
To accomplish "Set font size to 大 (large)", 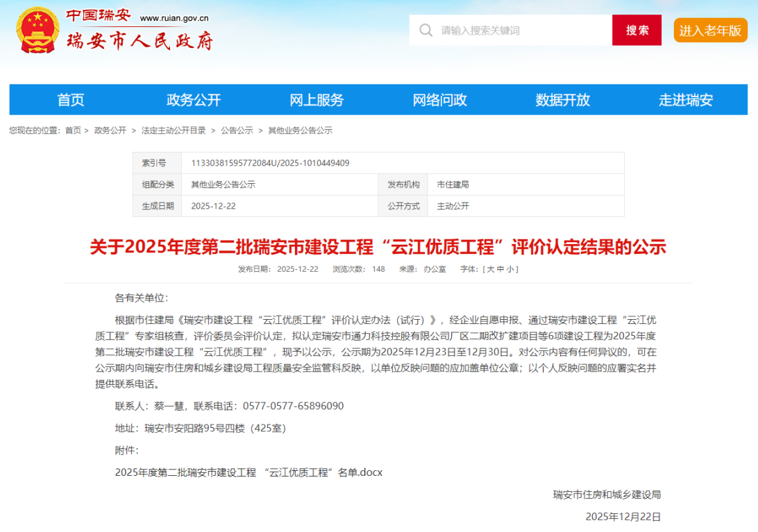I will 490,269.
